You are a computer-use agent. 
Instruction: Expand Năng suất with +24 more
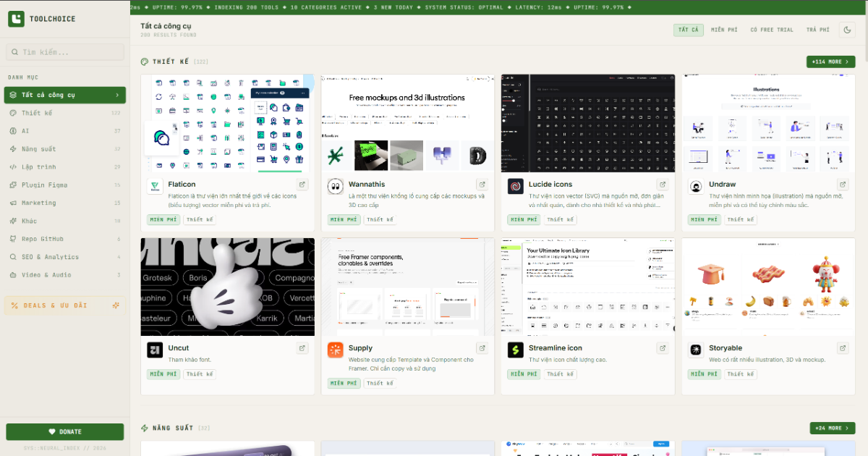[x=833, y=428]
